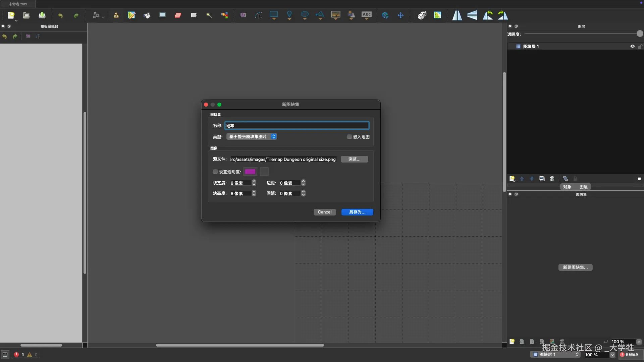Open the 图块层 1 dropdown in the status bar
The image size is (644, 362).
(555, 355)
